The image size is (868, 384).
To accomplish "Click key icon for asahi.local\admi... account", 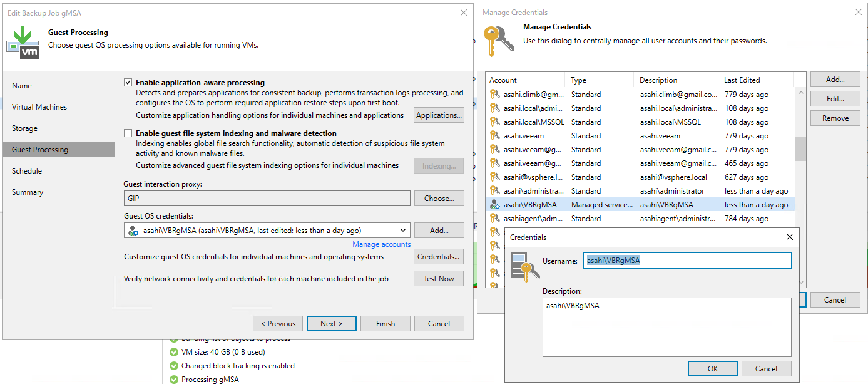I will (x=495, y=108).
